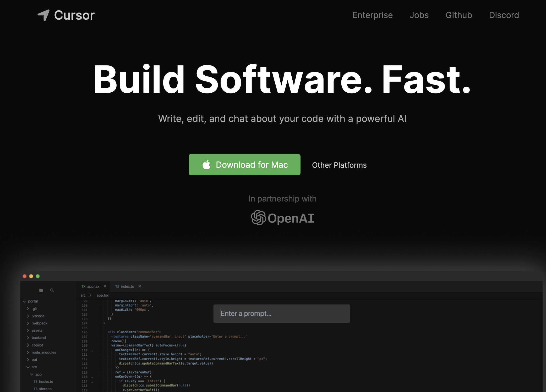Viewport: 546px width, 392px height.
Task: Collapse the src folder
Action: pyautogui.click(x=34, y=367)
